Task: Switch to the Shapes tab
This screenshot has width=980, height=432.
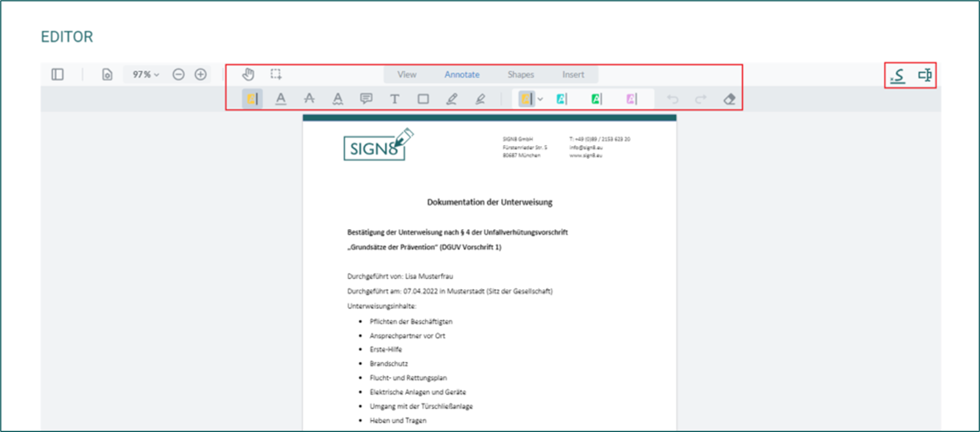Action: pos(521,75)
